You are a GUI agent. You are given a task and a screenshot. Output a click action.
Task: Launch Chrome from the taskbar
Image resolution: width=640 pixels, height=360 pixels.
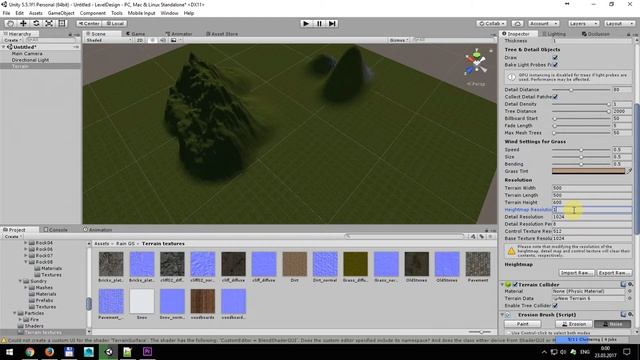[x=30, y=351]
